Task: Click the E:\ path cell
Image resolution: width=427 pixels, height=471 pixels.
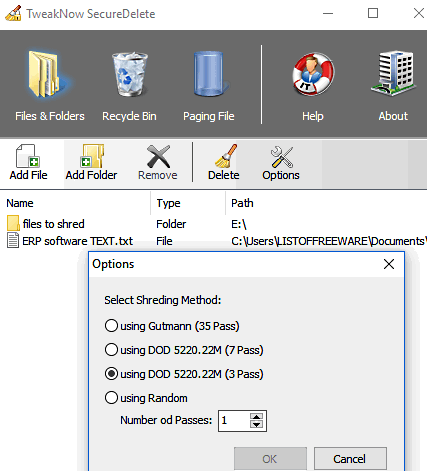Action: pyautogui.click(x=239, y=224)
